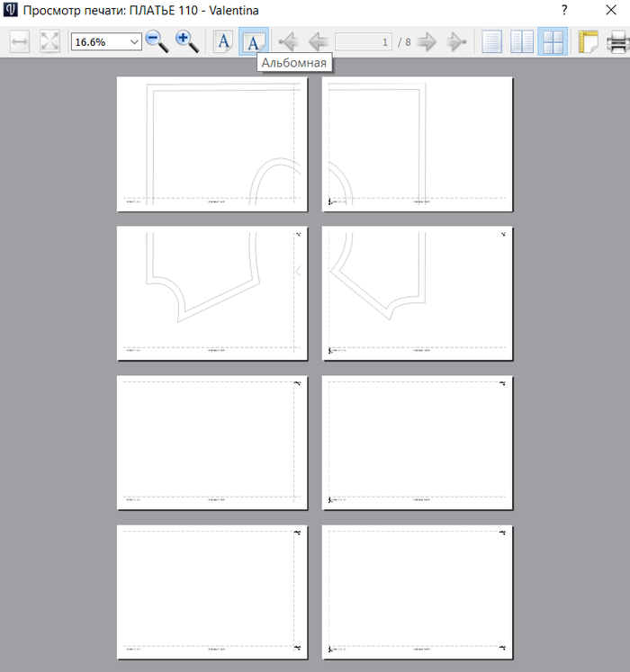Toggle landscape orientation (Альбомная)
The width and height of the screenshot is (630, 672).
pos(254,42)
